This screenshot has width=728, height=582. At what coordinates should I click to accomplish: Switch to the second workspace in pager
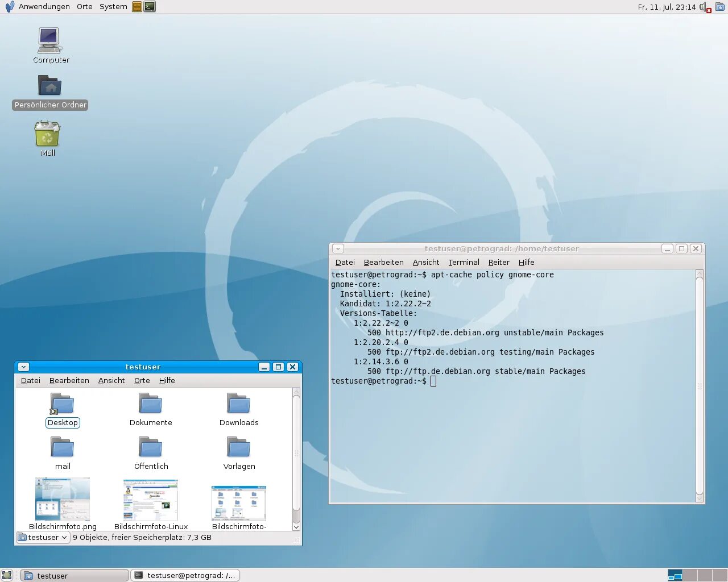690,575
